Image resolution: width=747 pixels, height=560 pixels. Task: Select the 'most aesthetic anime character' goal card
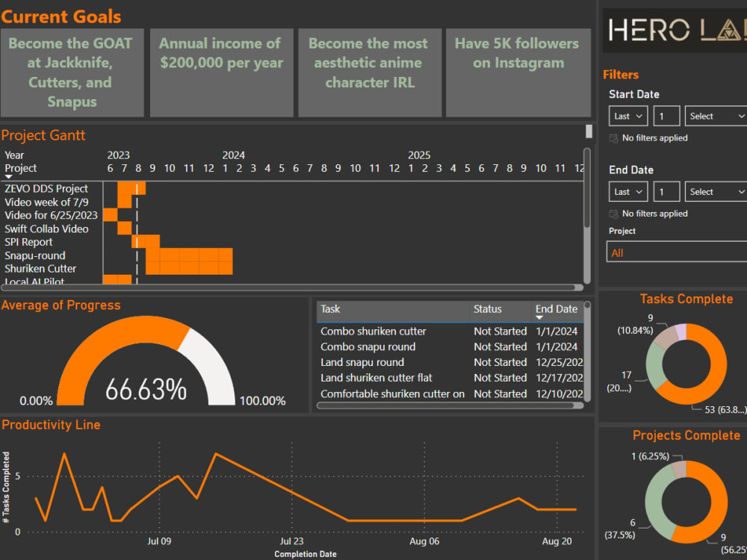[x=370, y=72]
